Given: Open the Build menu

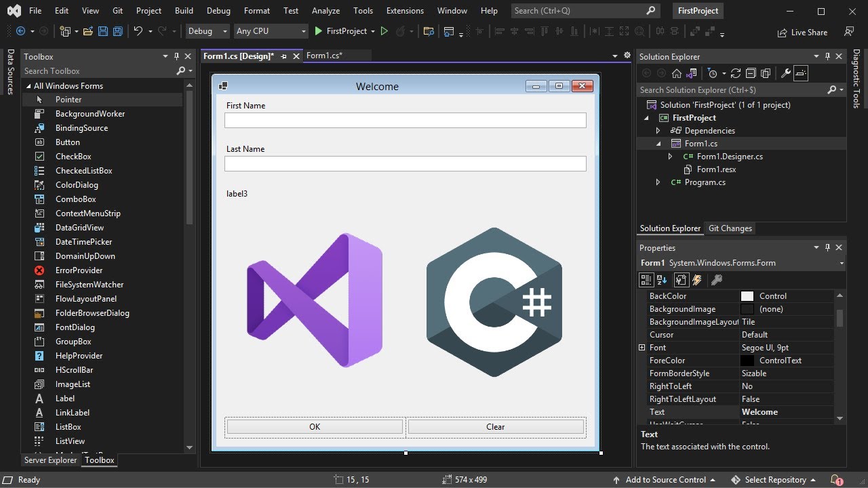Looking at the screenshot, I should coord(184,11).
